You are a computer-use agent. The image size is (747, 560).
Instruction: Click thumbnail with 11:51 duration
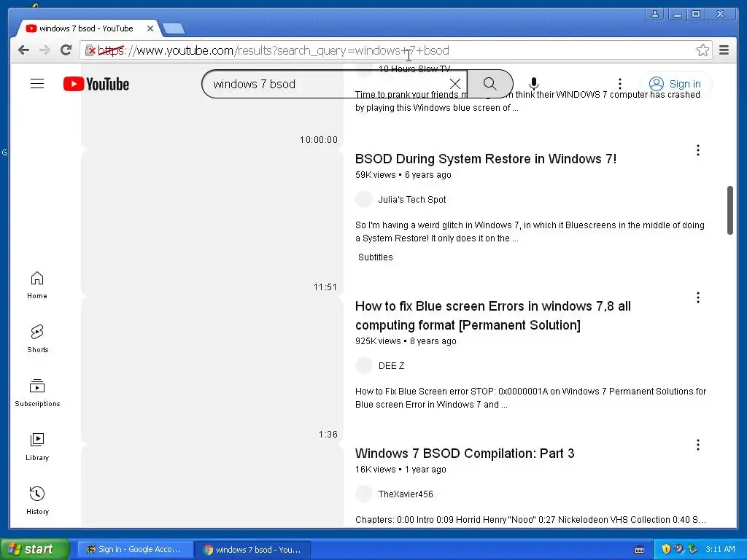tap(212, 222)
